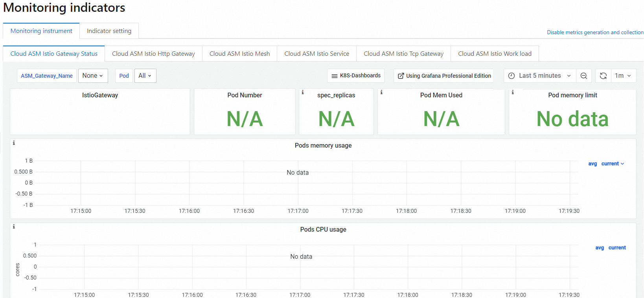This screenshot has width=644, height=298.
Task: Open info icon on spec_replicas panel
Action: pyautogui.click(x=303, y=92)
